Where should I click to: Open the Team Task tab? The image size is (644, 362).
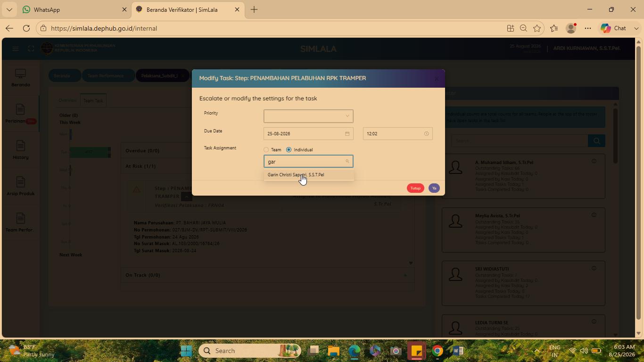point(93,100)
